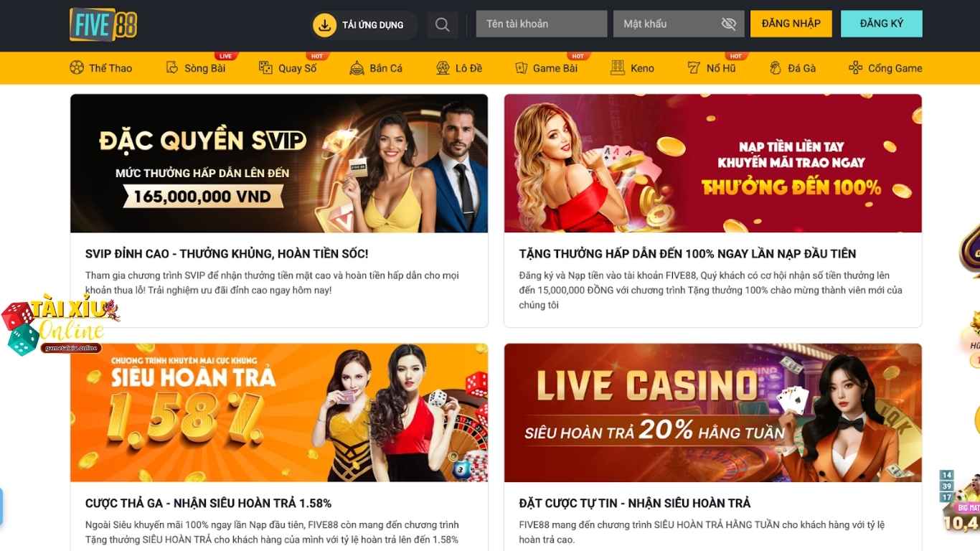Image resolution: width=980 pixels, height=551 pixels.
Task: Click the Cổng Game icon
Action: pyautogui.click(x=855, y=68)
